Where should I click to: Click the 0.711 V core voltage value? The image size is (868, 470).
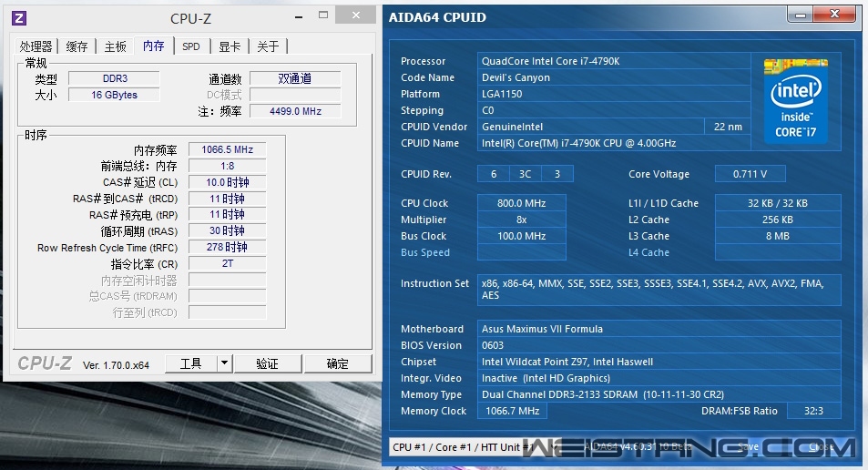[x=751, y=174]
